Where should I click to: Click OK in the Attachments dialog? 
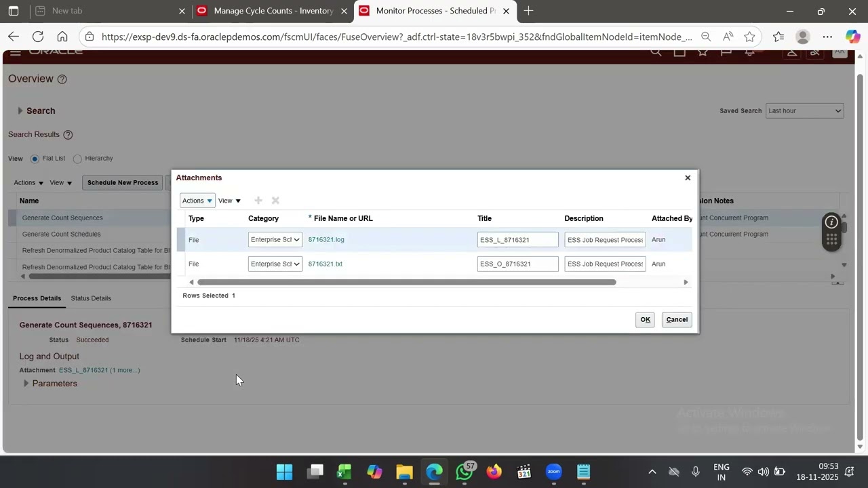coord(645,320)
